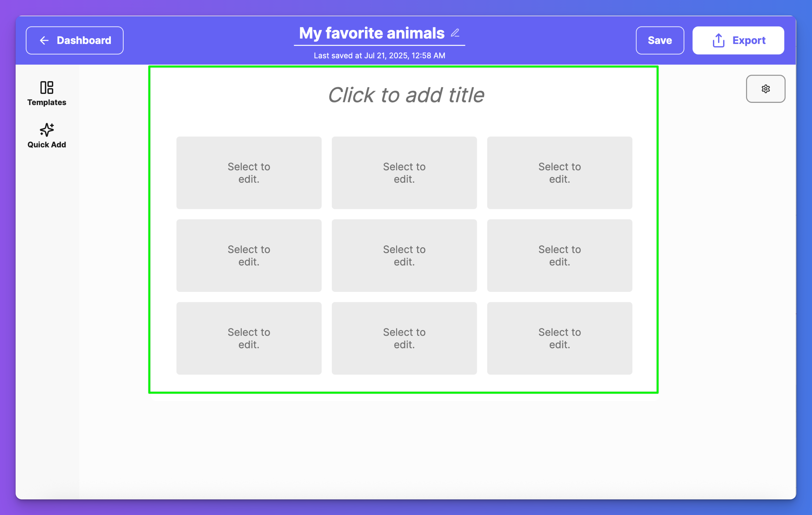Select the middle-right grid cell
This screenshot has height=515, width=812.
pyautogui.click(x=559, y=256)
